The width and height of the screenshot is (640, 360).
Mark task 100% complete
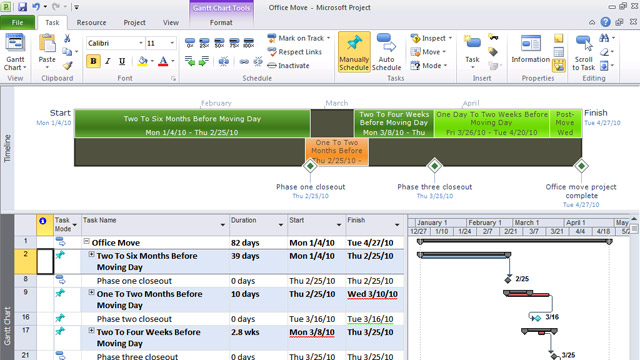249,42
